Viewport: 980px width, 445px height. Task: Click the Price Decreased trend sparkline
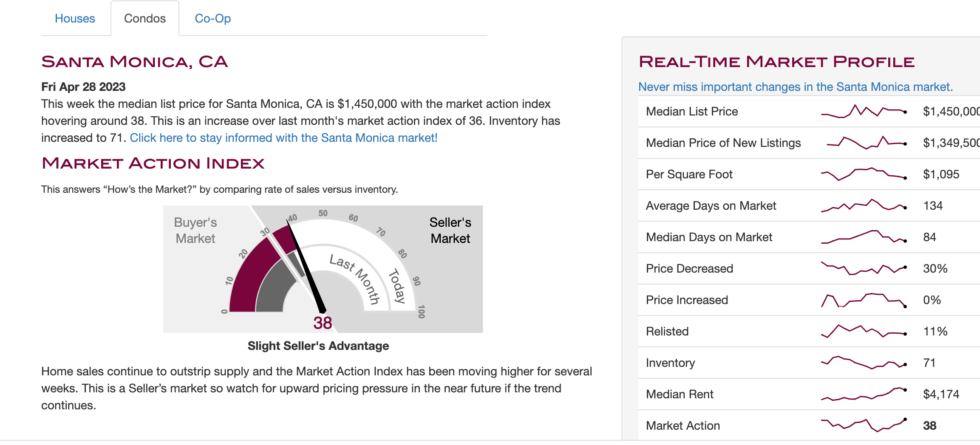coord(864,268)
